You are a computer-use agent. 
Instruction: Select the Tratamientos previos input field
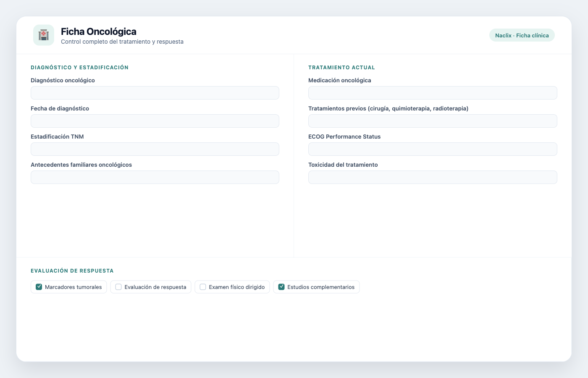tap(433, 121)
